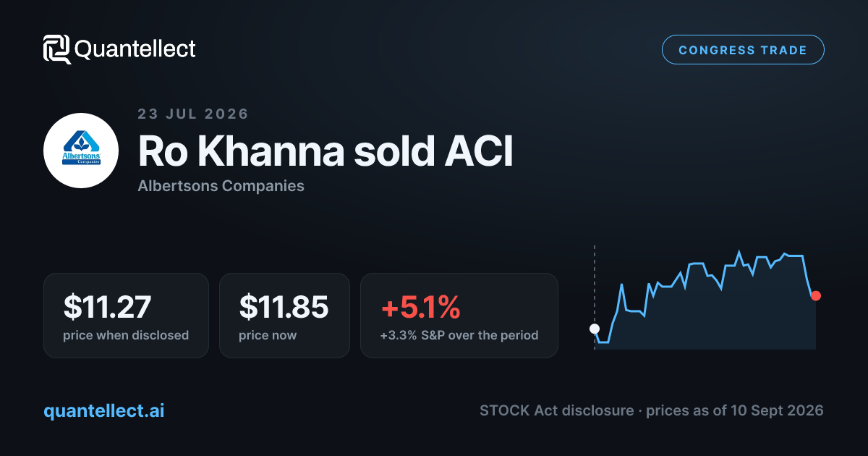Viewport: 868px width, 456px height.
Task: Click the Quantellect logo icon
Action: point(57,49)
